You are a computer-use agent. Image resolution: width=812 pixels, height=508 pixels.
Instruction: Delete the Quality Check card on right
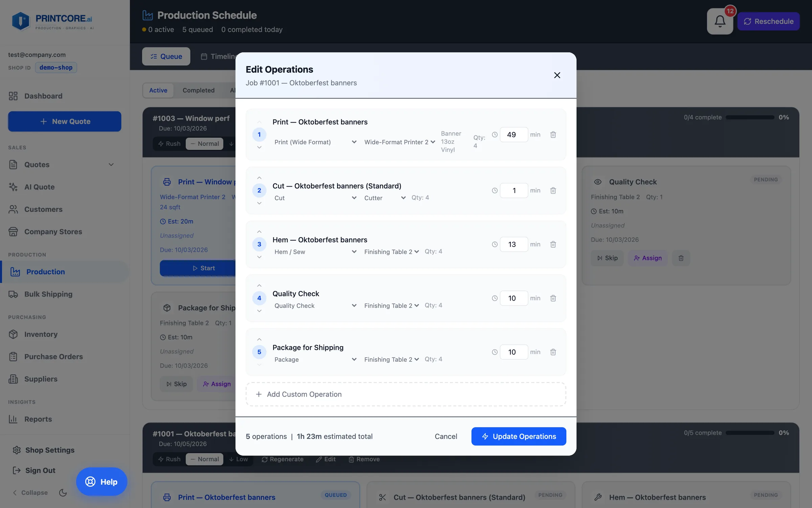pos(681,258)
